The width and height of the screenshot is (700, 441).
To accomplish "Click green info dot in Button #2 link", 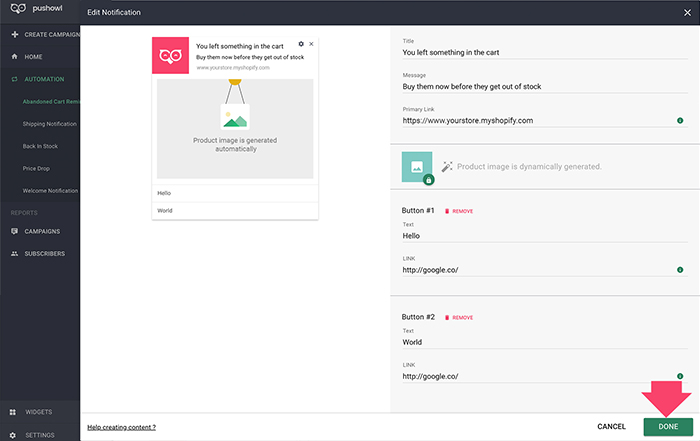I will click(x=680, y=376).
